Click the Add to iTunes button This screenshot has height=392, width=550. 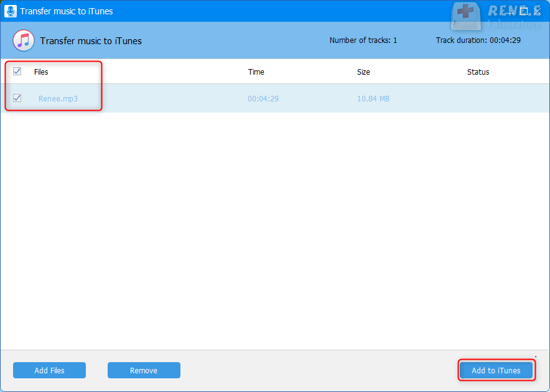pos(496,370)
